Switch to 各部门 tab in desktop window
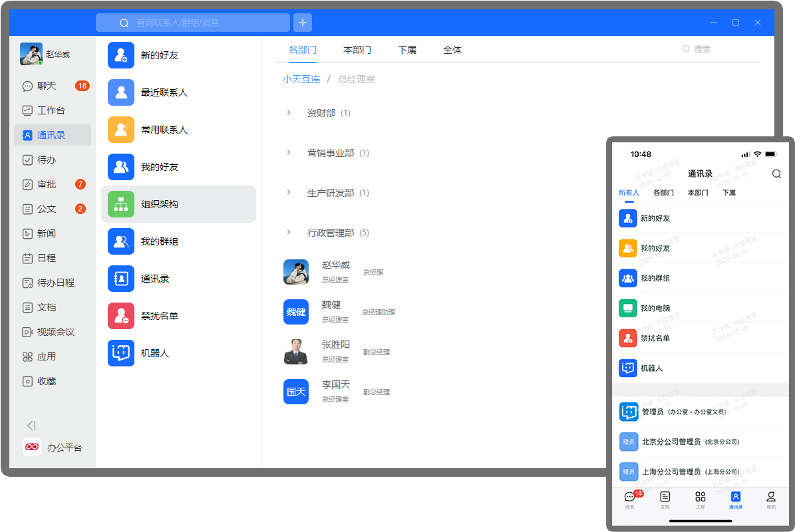Viewport: 795px width, 532px height. [x=303, y=50]
